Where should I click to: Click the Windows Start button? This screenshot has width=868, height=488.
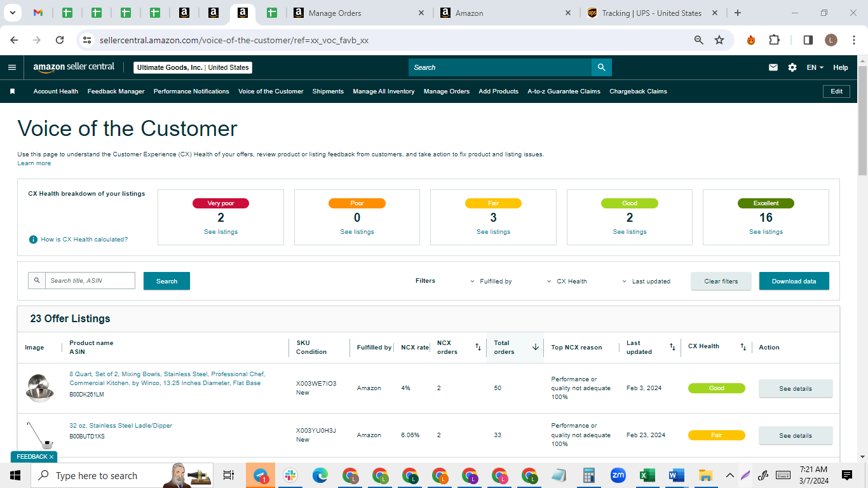coord(15,475)
